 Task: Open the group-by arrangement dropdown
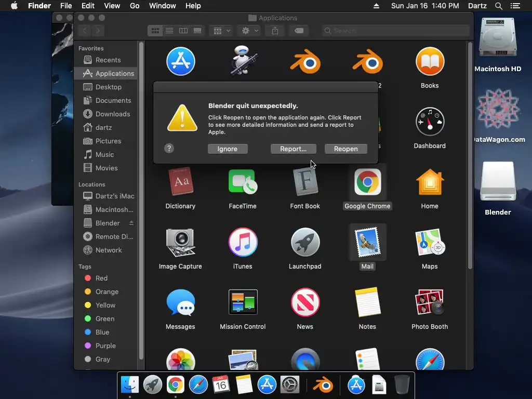pyautogui.click(x=222, y=31)
